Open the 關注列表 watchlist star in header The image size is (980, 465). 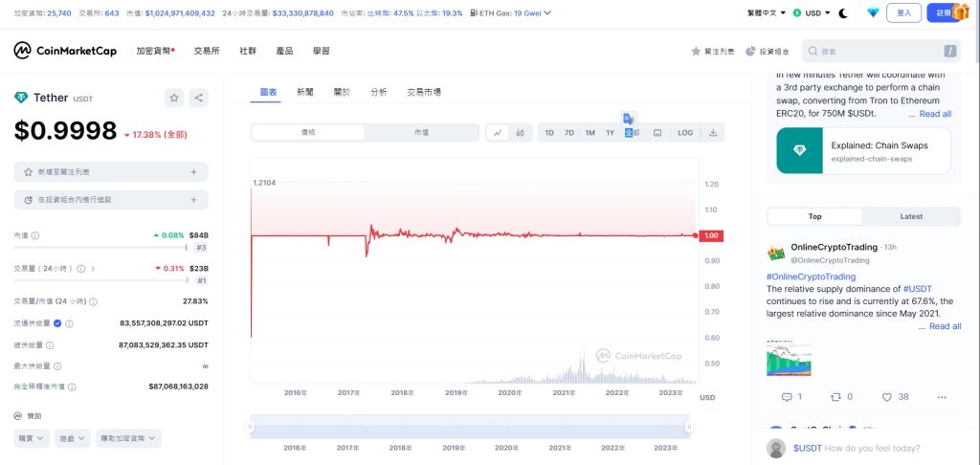[712, 52]
